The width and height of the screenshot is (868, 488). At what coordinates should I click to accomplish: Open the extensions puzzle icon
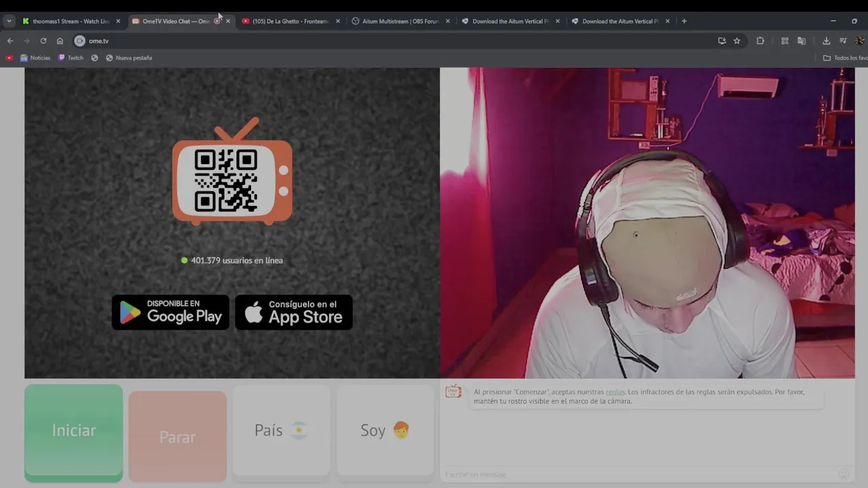click(x=760, y=41)
